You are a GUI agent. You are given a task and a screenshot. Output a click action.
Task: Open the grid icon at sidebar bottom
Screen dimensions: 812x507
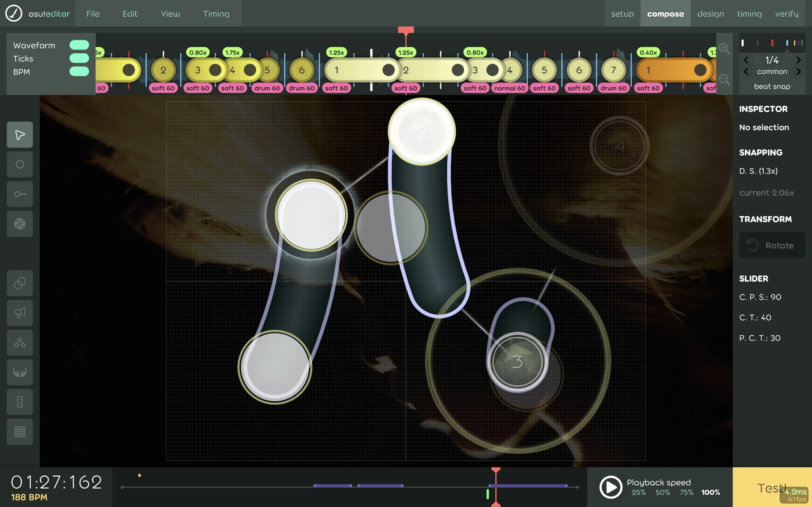point(19,432)
